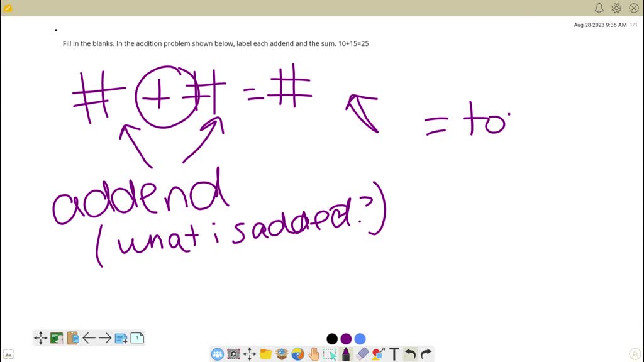Select the purple pen color

345,339
